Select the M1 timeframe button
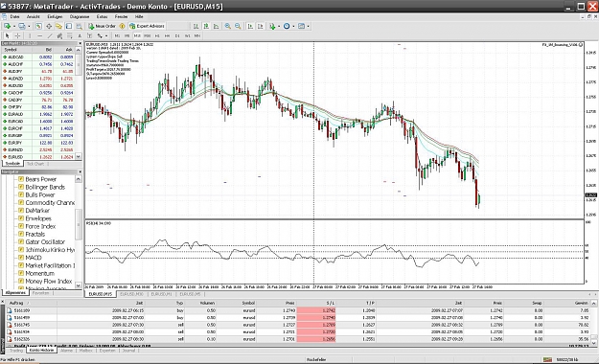Viewport: 599px width, 364px height. point(117,35)
